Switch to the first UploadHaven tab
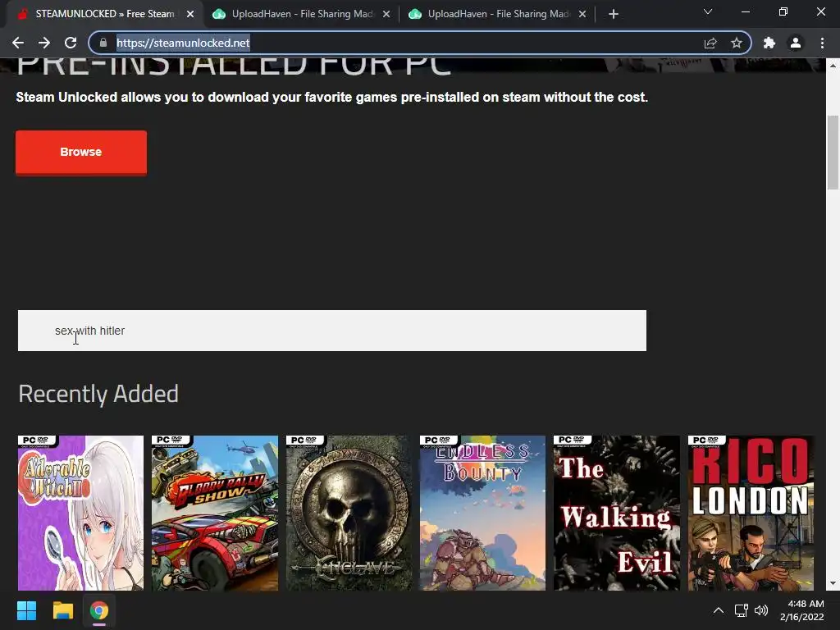This screenshot has width=840, height=630. coord(302,14)
